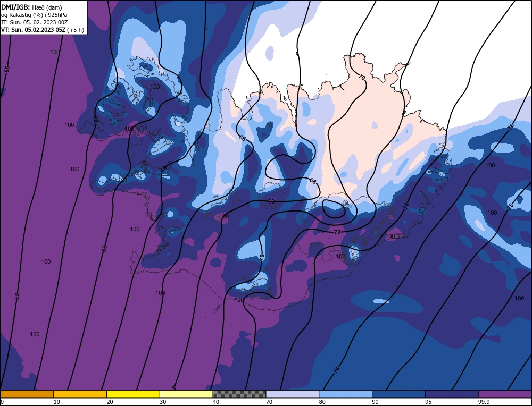Image resolution: width=532 pixels, height=406 pixels.
Task: Click the '56' contour height label
Action: click(7, 69)
